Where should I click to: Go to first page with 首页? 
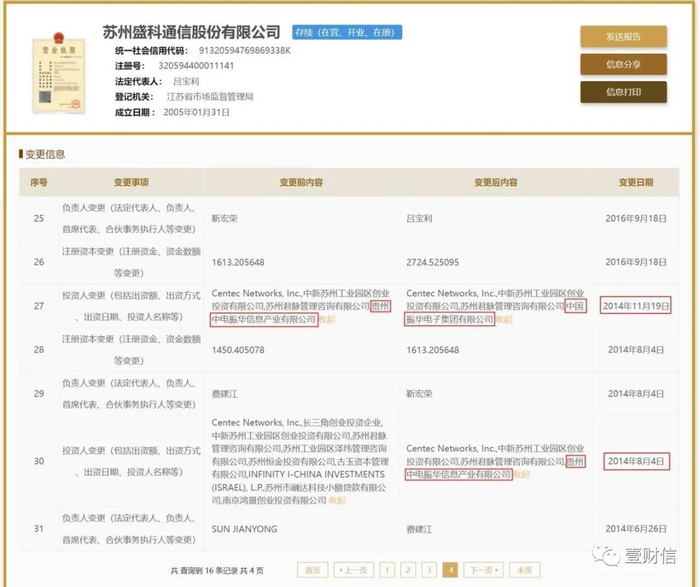(312, 570)
